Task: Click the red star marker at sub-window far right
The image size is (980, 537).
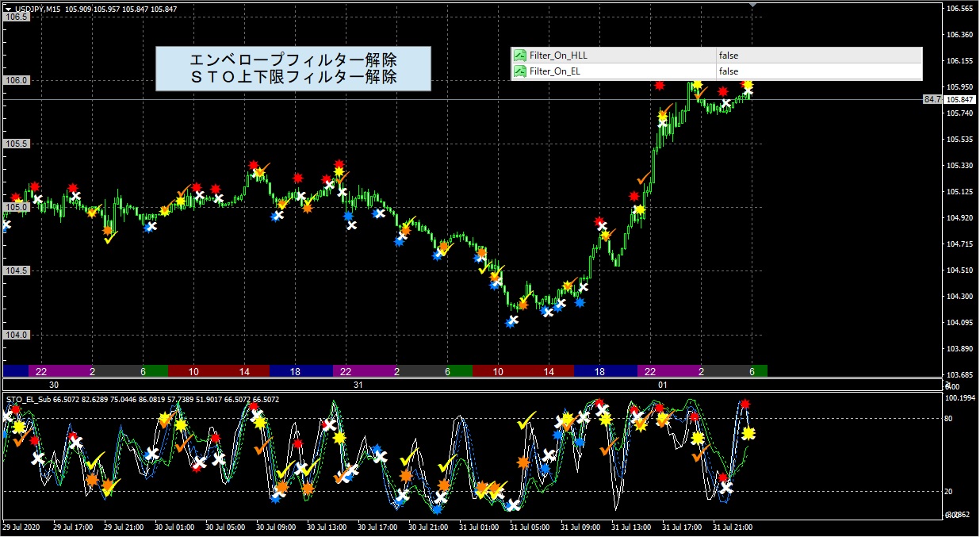Action: coord(745,405)
